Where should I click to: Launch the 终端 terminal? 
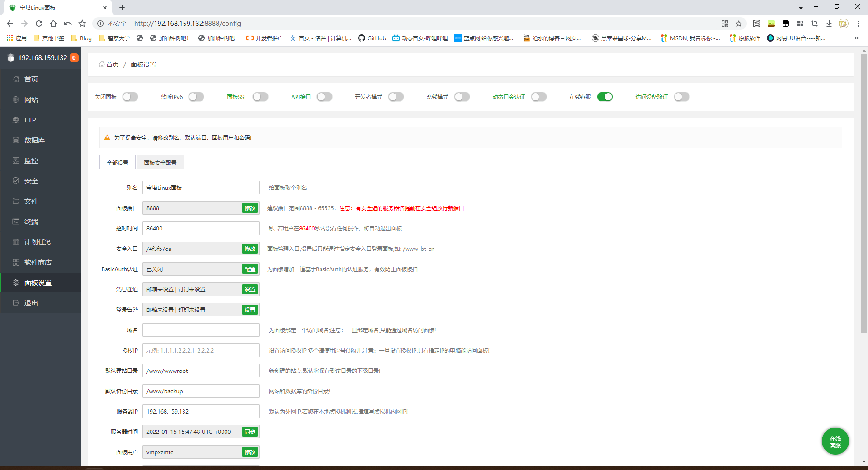[31, 221]
